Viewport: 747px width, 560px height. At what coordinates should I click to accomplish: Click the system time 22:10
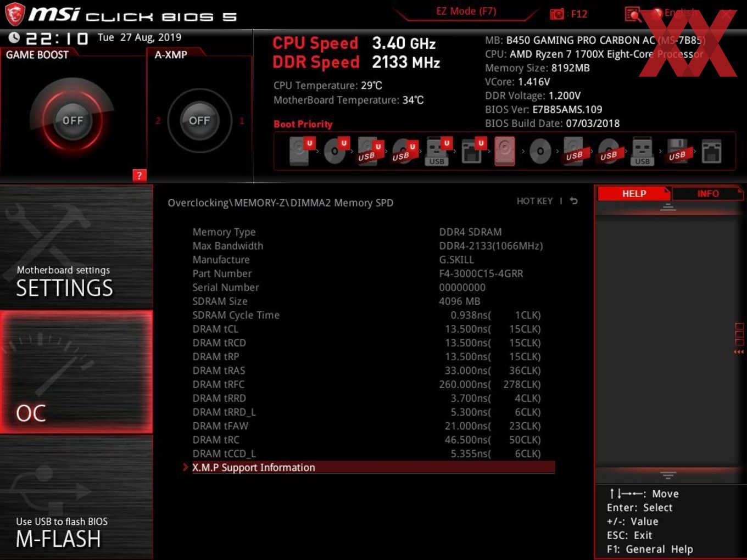pos(57,38)
